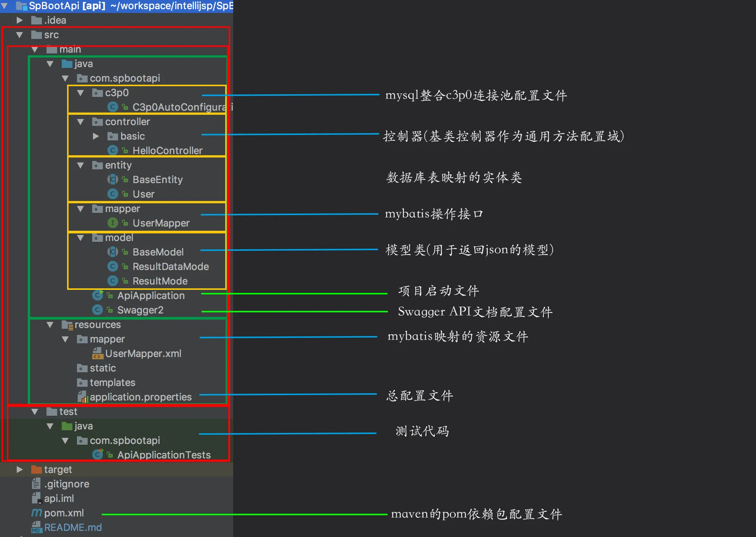Open the ResultDataMode class
This screenshot has height=537, width=756.
click(170, 267)
